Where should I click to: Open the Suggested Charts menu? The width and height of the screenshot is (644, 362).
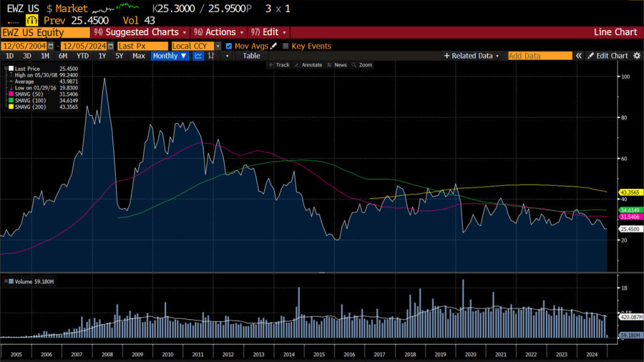tap(140, 32)
